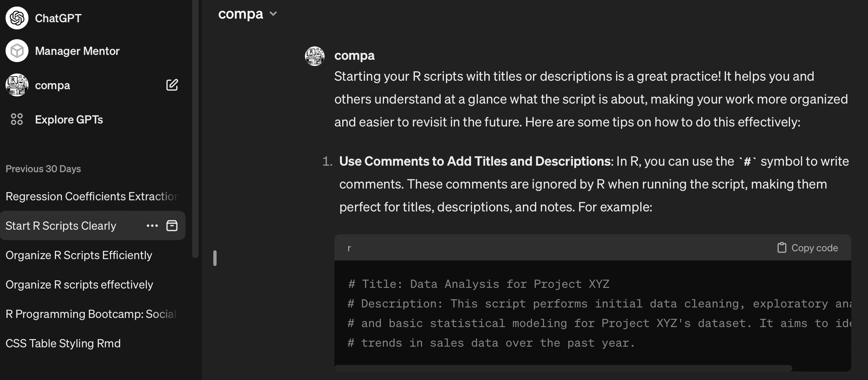Image resolution: width=868 pixels, height=380 pixels.
Task: Open Regression Coefficients Extraction chat
Action: tap(91, 196)
